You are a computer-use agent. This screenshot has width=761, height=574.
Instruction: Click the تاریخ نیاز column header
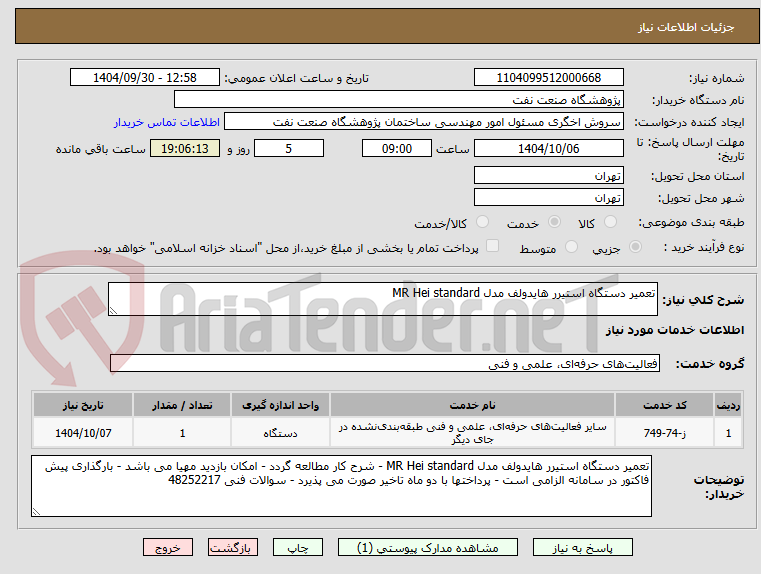[83, 405]
